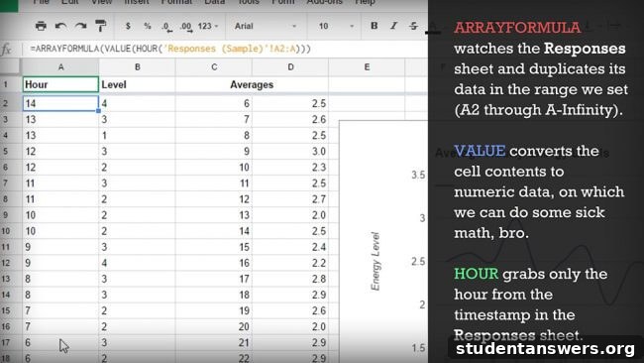Open the Add-ons menu

[x=324, y=2]
